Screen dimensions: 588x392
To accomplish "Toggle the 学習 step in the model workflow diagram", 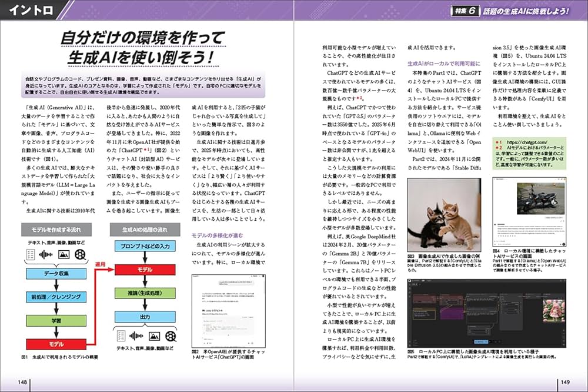I will tap(56, 320).
